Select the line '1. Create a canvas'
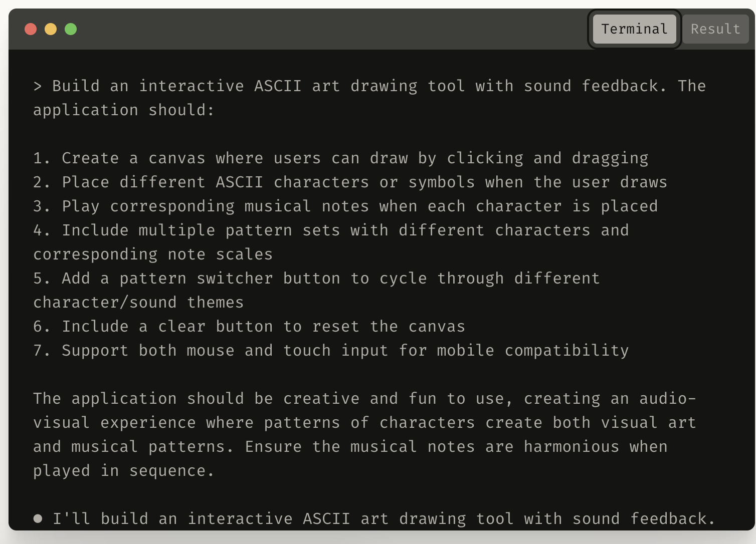 point(341,158)
